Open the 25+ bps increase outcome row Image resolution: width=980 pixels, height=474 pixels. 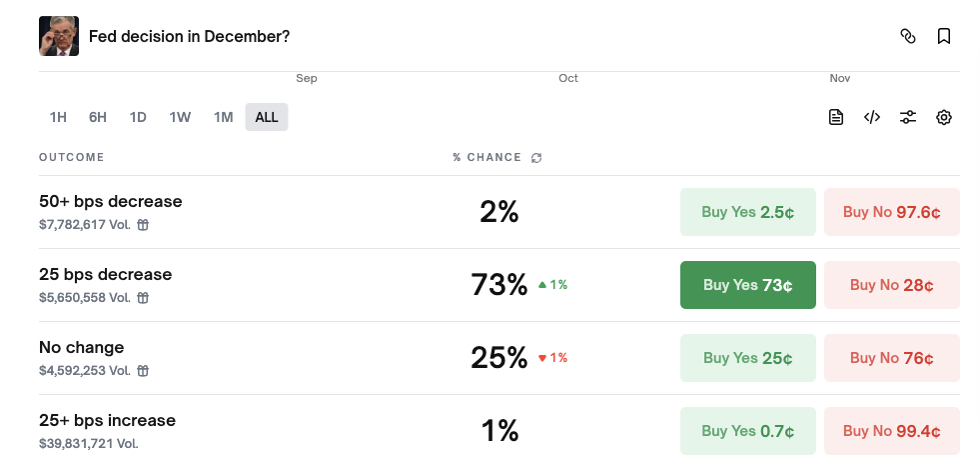click(107, 420)
